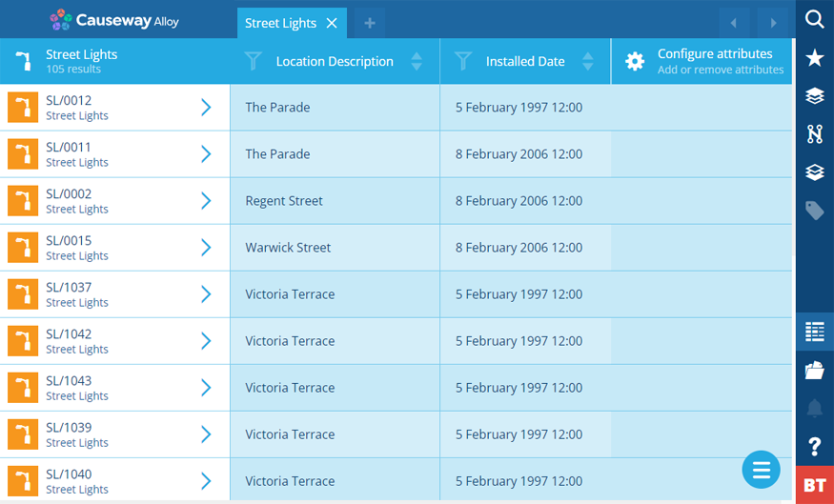834x504 pixels.
Task: Open the search icon in the sidebar
Action: click(x=814, y=19)
